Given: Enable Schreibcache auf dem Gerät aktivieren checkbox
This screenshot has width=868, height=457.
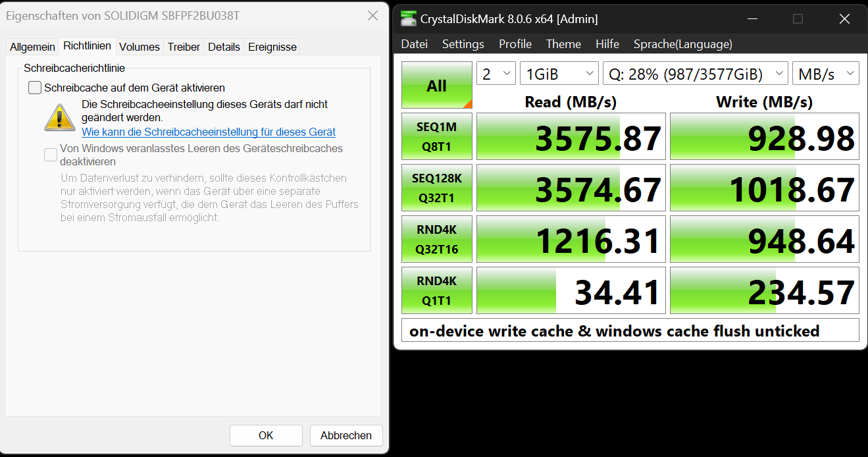Looking at the screenshot, I should pyautogui.click(x=35, y=88).
